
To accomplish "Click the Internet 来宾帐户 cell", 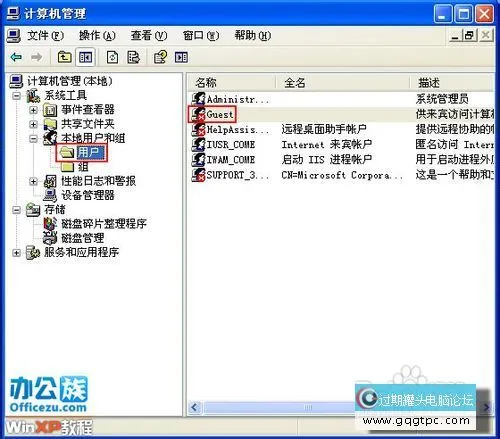I will point(327,144).
